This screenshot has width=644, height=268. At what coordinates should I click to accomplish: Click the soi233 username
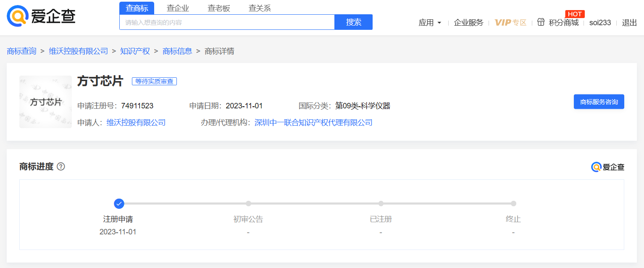coord(600,23)
